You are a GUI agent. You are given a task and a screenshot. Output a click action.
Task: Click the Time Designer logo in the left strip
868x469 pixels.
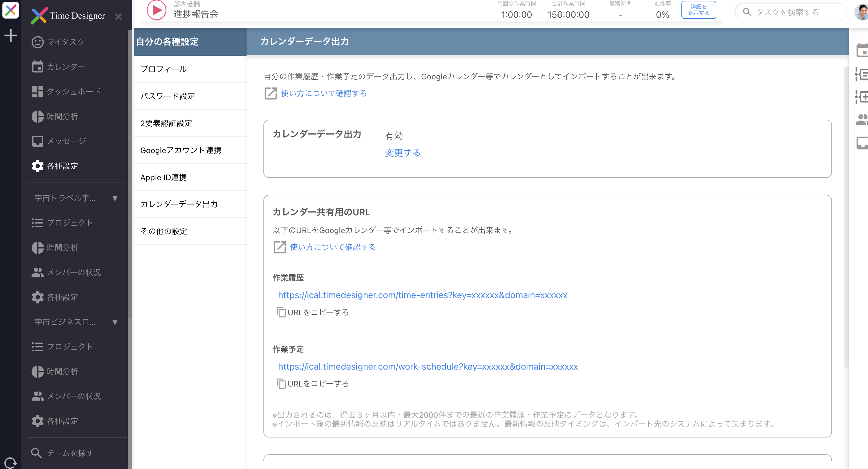(x=10, y=10)
